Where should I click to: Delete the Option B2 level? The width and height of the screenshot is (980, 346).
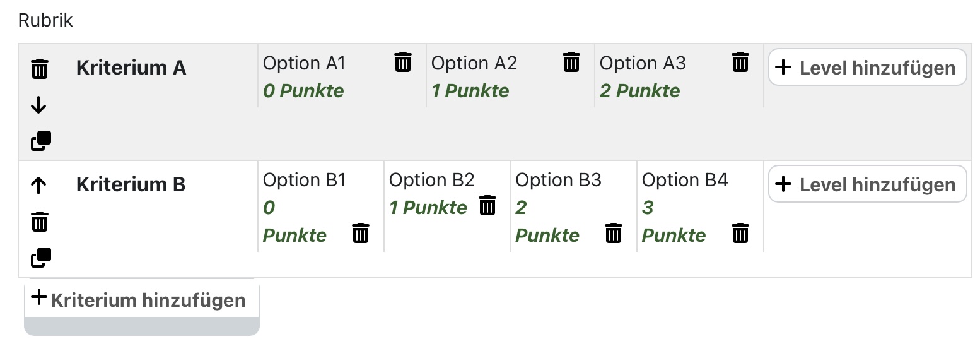[487, 206]
